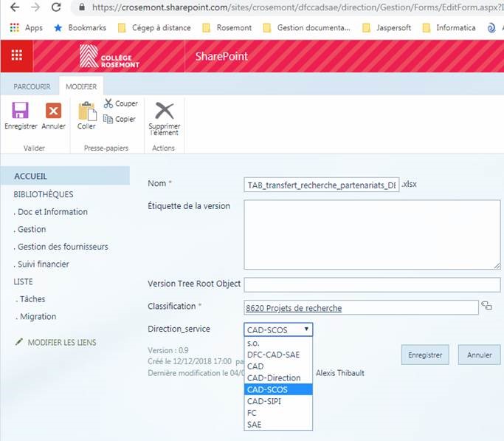Open the MODIFIER ribbon tab

81,86
